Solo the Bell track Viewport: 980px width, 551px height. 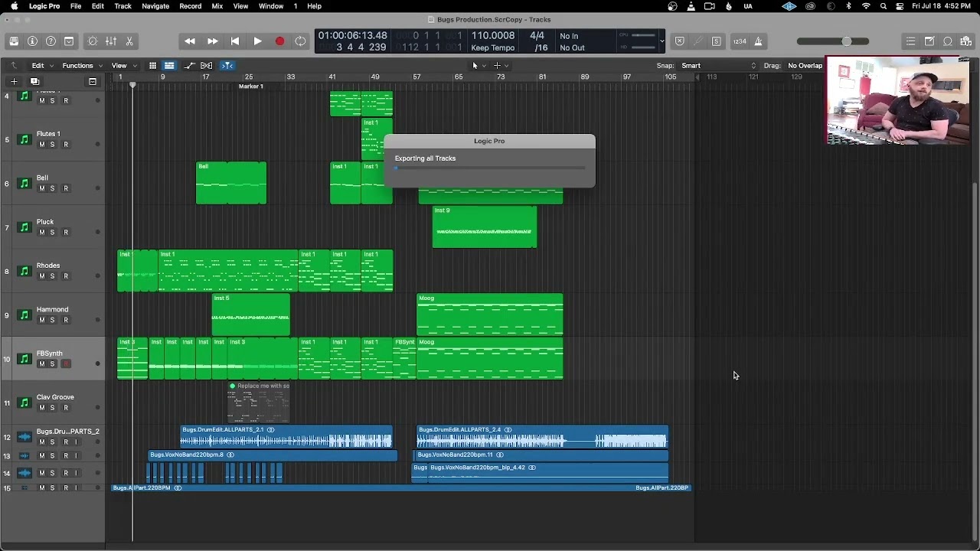[52, 188]
